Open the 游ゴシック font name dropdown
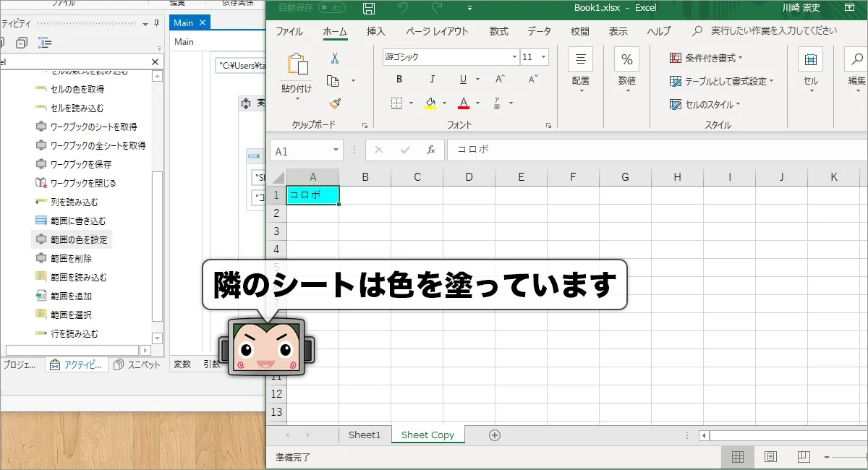This screenshot has height=470, width=868. point(515,57)
